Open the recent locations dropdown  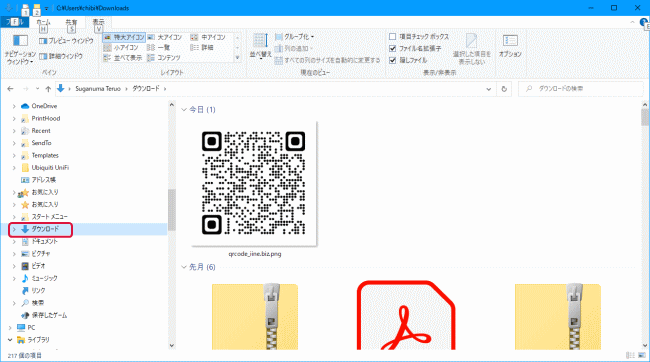point(37,89)
